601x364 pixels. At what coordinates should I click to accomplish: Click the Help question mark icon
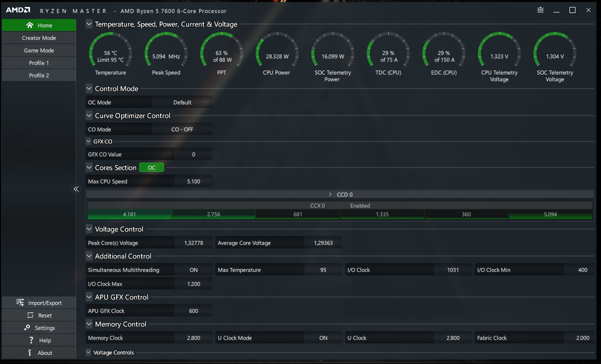[x=30, y=340]
